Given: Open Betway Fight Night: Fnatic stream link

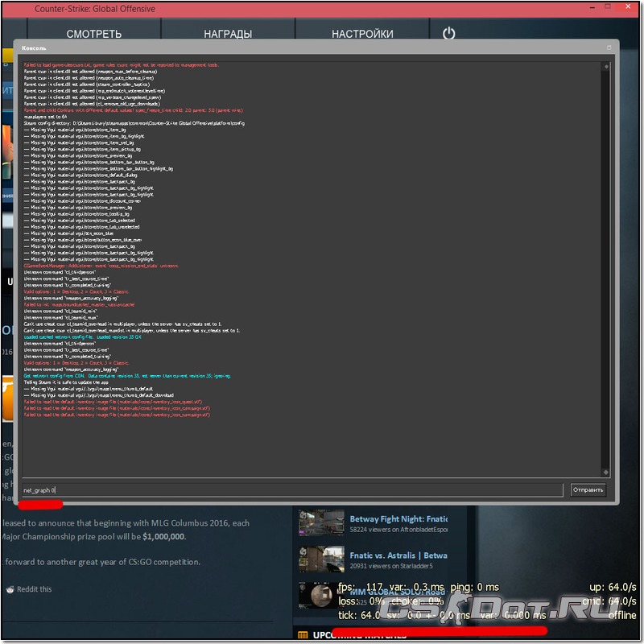Looking at the screenshot, I should coord(398,519).
